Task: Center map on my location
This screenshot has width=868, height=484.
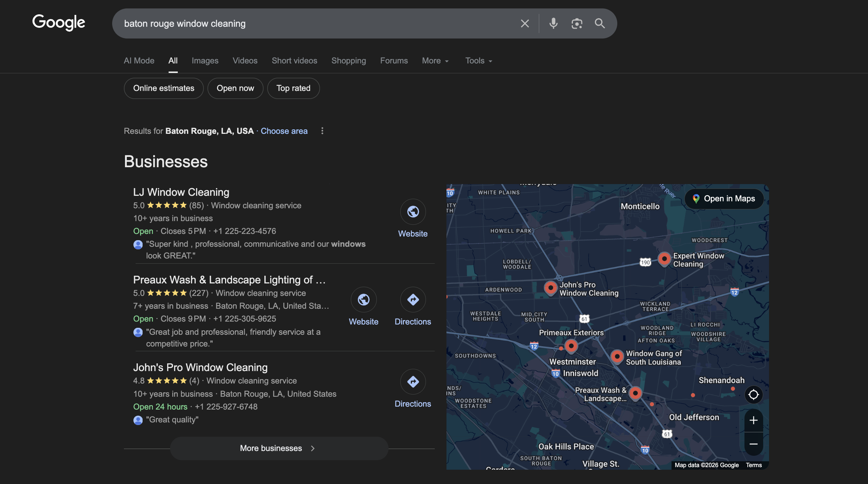Action: click(753, 395)
